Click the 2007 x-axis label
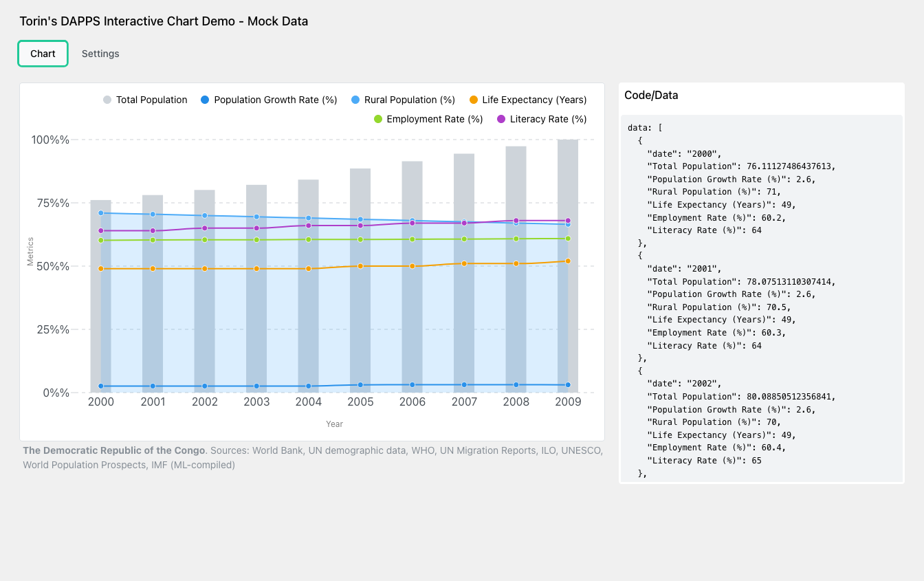 464,402
